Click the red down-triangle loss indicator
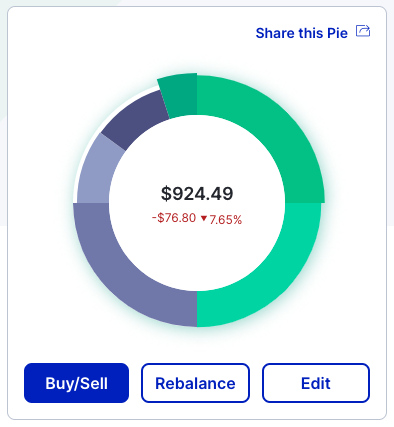394x427 pixels. pyautogui.click(x=204, y=218)
